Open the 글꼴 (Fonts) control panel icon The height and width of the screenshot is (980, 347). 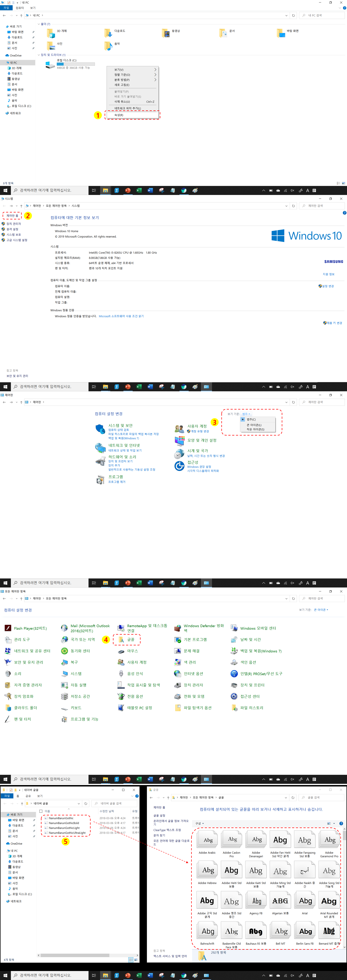[x=121, y=639]
